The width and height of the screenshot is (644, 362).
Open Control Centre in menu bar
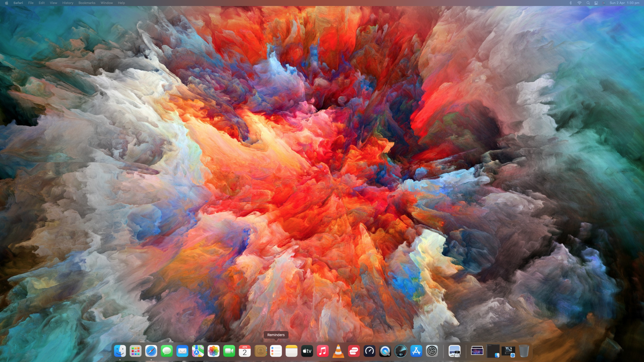click(x=596, y=3)
